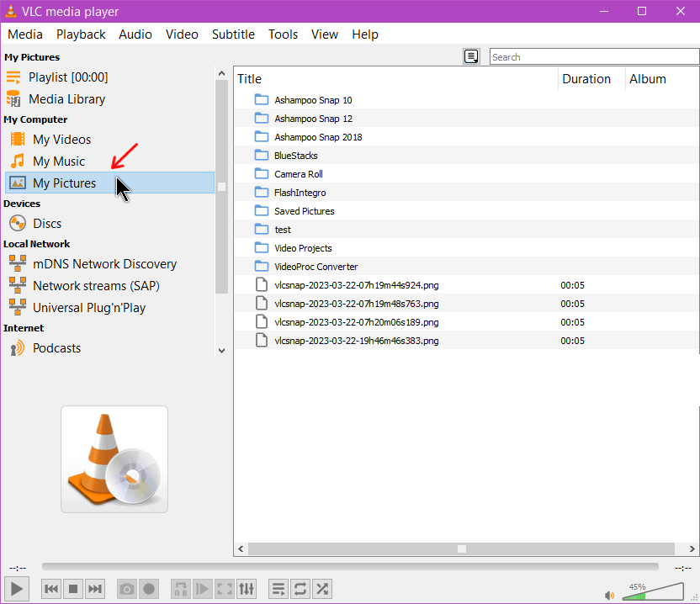Click the Previous media button
Image resolution: width=700 pixels, height=604 pixels.
tap(51, 589)
